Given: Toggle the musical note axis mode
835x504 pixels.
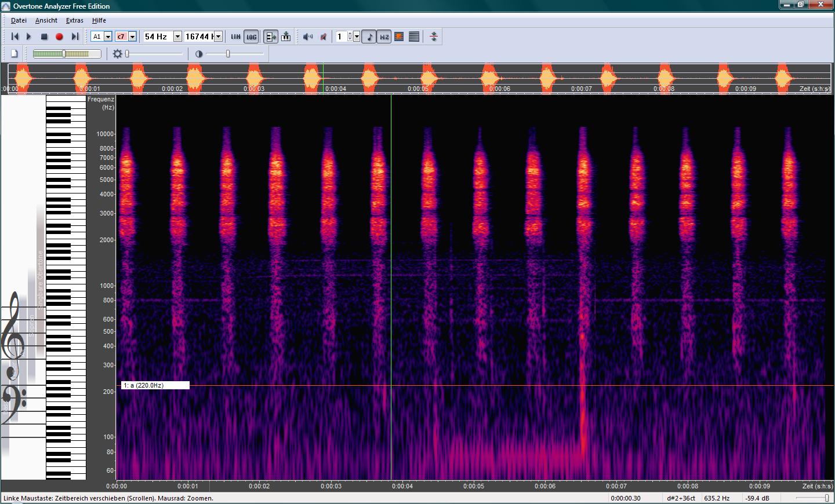Looking at the screenshot, I should (x=369, y=36).
